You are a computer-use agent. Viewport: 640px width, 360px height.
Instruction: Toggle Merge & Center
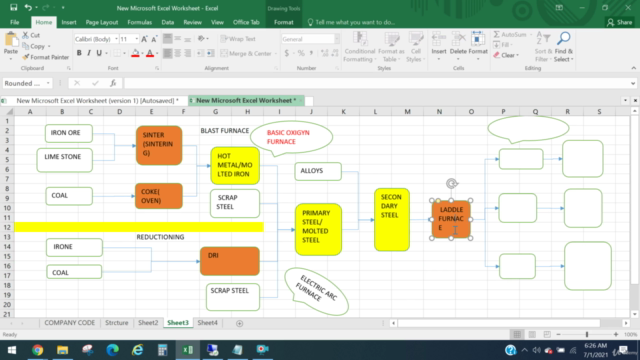pyautogui.click(x=247, y=53)
